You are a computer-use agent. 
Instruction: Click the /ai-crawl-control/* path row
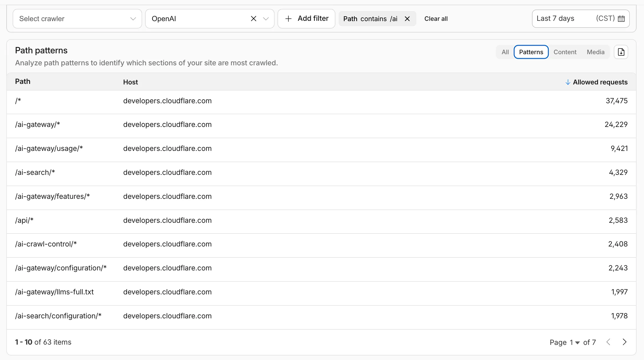(46, 244)
